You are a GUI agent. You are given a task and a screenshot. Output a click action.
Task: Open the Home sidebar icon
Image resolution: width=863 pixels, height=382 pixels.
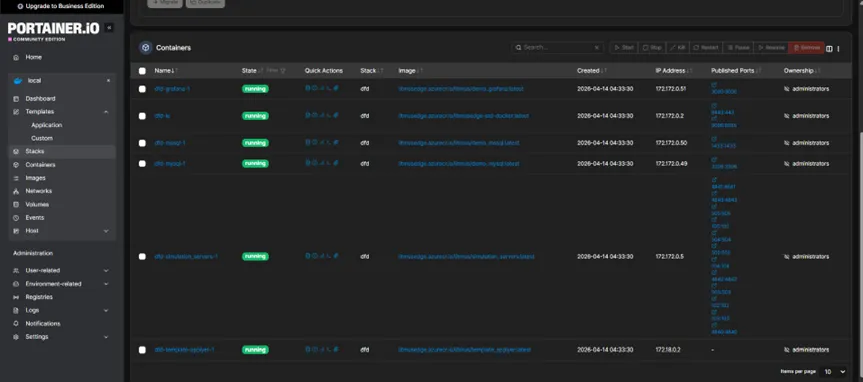[16, 57]
